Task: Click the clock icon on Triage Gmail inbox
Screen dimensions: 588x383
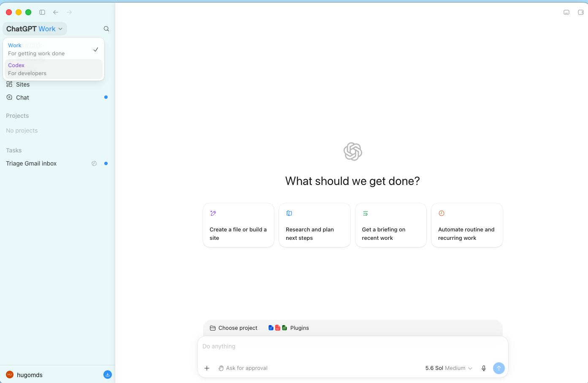Action: point(94,163)
